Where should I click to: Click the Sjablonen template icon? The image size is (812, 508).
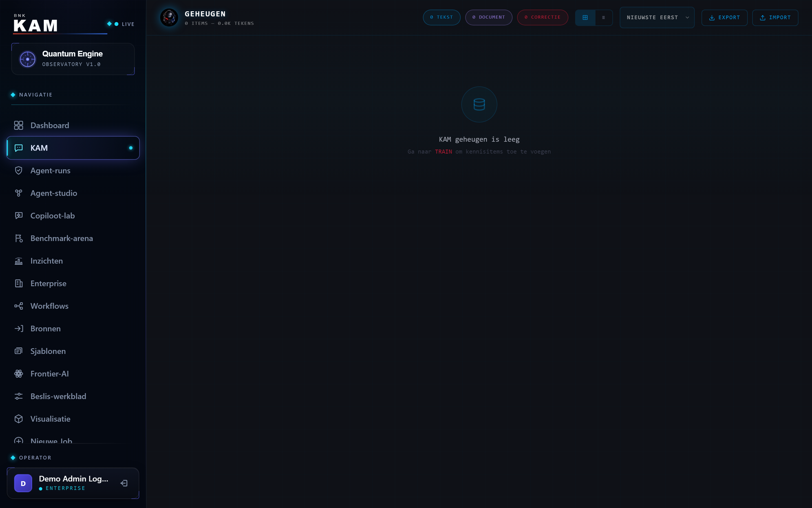(18, 351)
